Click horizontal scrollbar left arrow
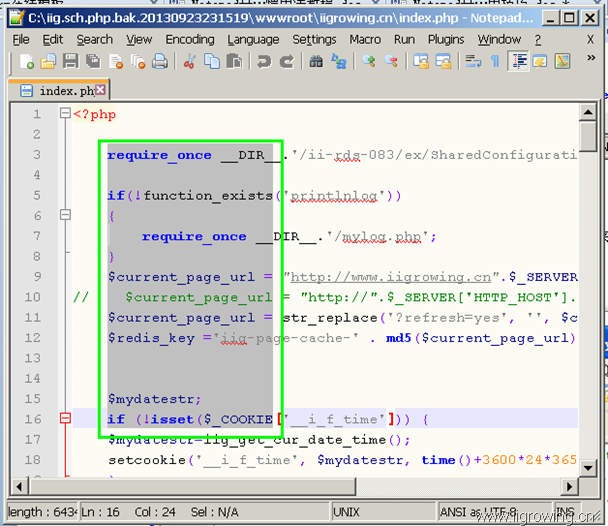608x526 pixels. [19, 486]
